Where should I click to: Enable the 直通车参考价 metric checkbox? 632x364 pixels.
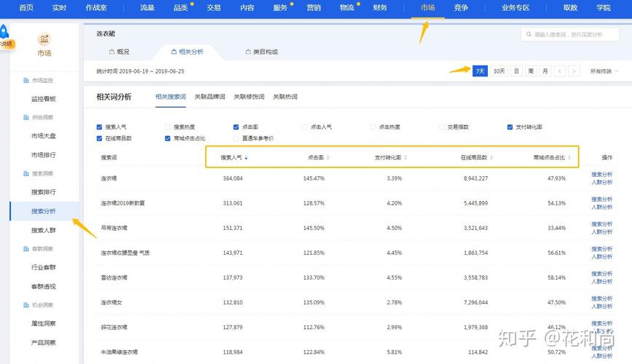click(236, 138)
